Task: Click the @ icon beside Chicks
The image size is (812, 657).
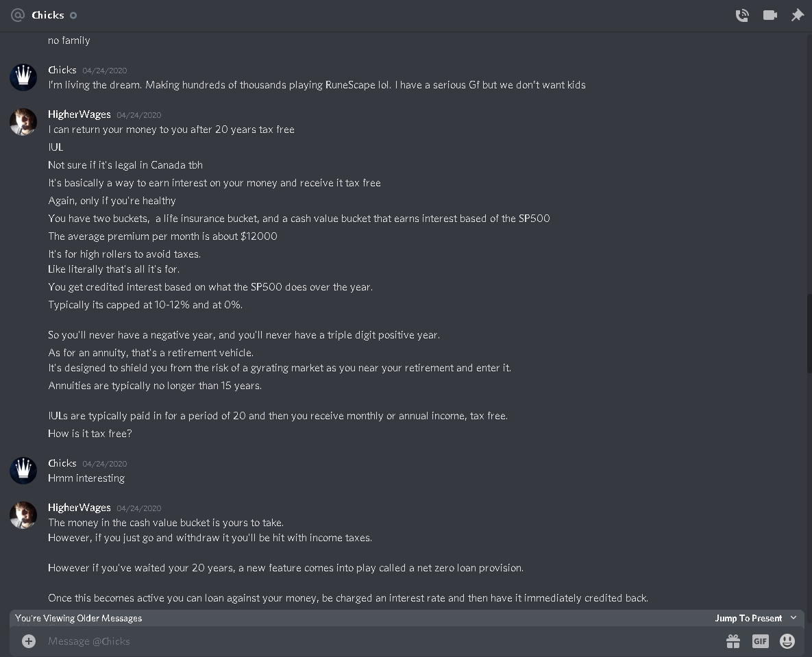Action: pos(18,15)
